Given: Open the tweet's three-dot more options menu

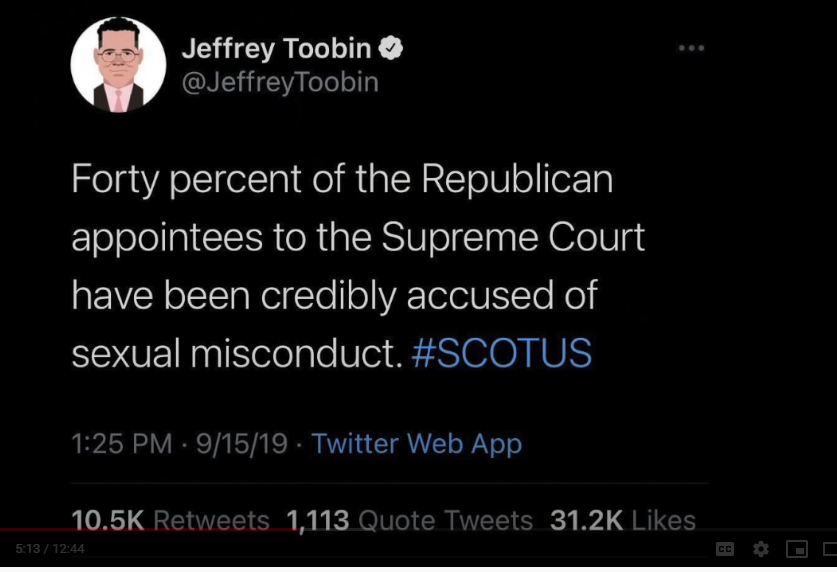Looking at the screenshot, I should click(691, 48).
